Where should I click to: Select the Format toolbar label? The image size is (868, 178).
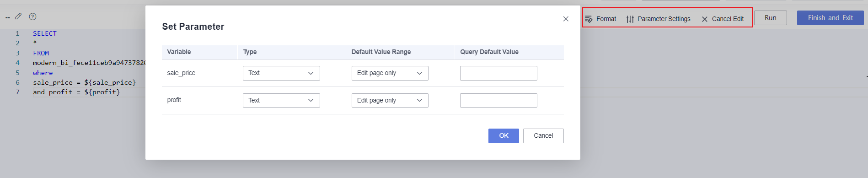click(606, 19)
